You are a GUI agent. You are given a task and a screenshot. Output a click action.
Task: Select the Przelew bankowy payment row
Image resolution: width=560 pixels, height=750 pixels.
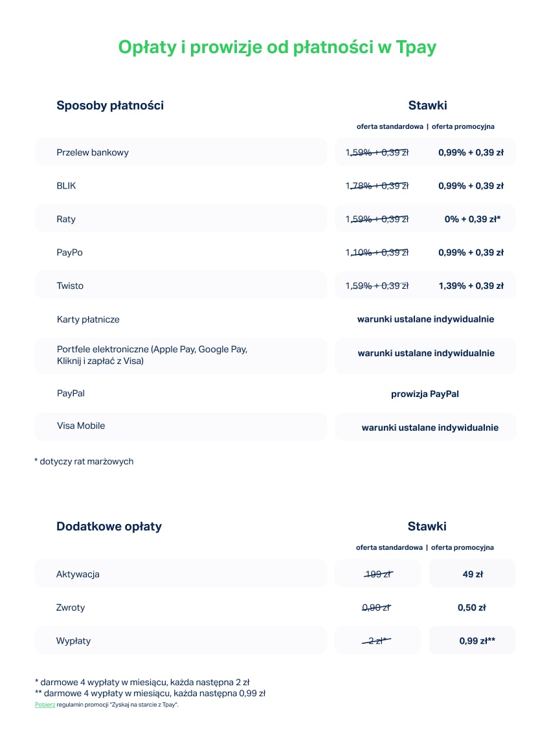click(181, 152)
